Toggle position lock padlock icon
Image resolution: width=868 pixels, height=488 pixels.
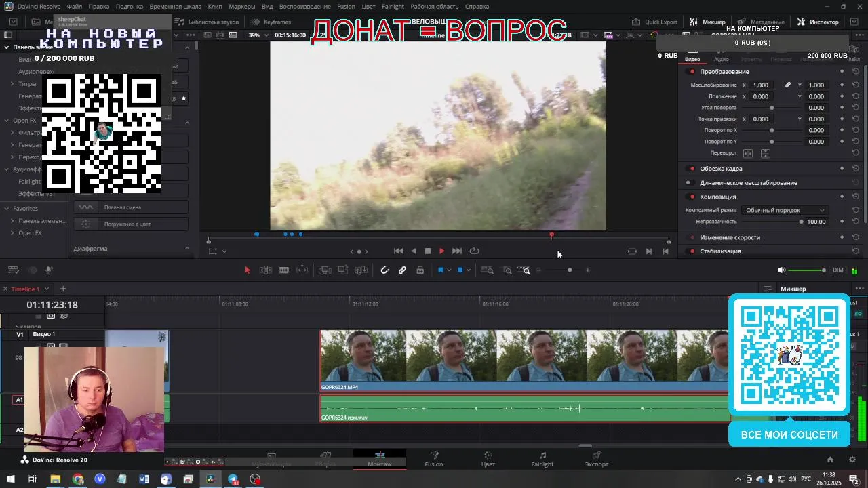pos(420,270)
